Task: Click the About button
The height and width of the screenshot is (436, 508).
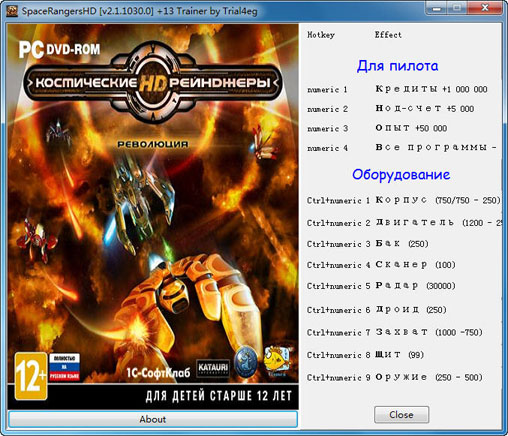Action: coord(153,419)
